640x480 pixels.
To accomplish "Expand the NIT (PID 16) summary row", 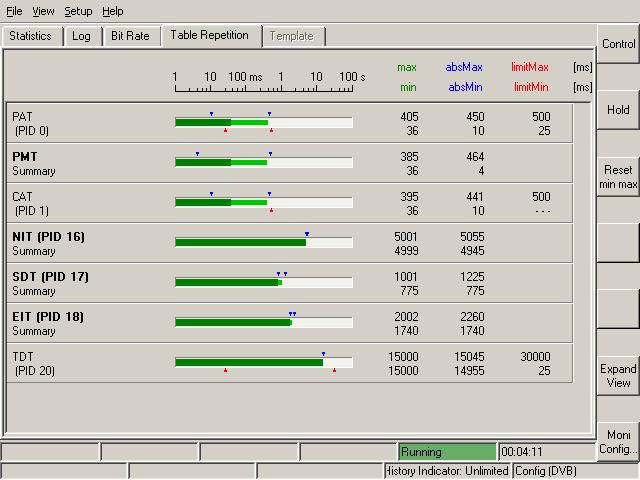I will coord(48,243).
